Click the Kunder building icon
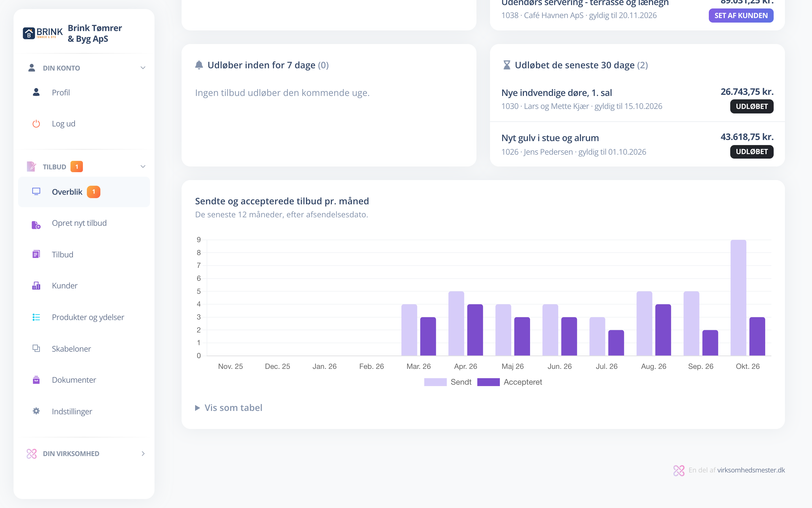Image resolution: width=812 pixels, height=508 pixels. pos(36,286)
